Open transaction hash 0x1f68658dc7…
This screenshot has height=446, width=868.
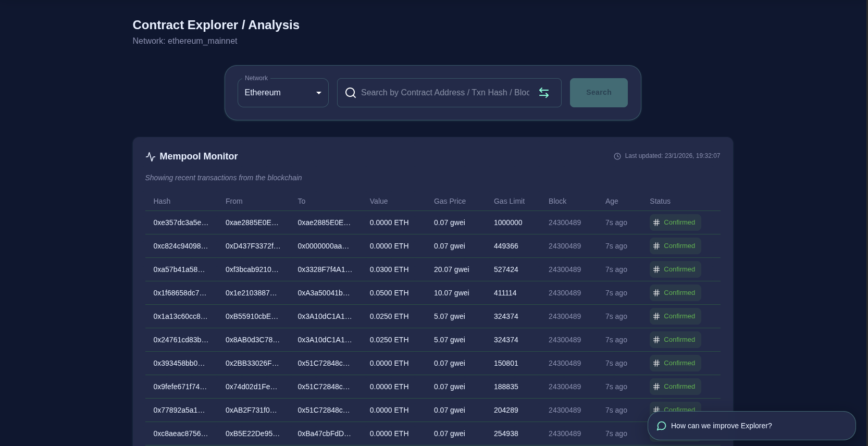[180, 293]
